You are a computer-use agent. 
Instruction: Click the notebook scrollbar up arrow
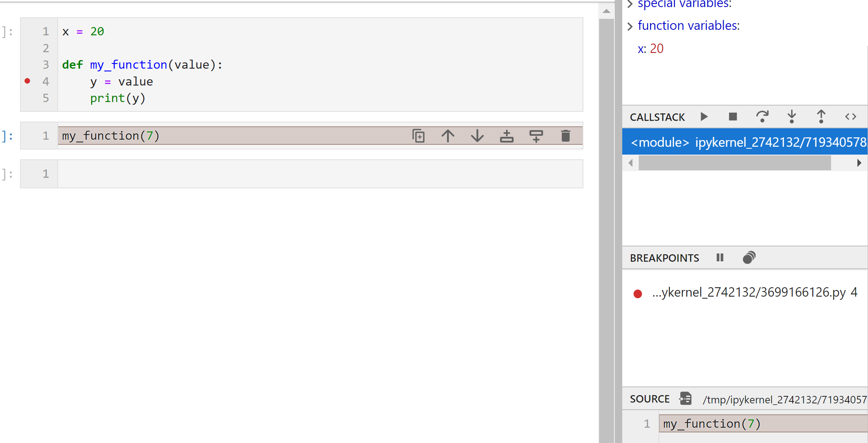tap(607, 11)
